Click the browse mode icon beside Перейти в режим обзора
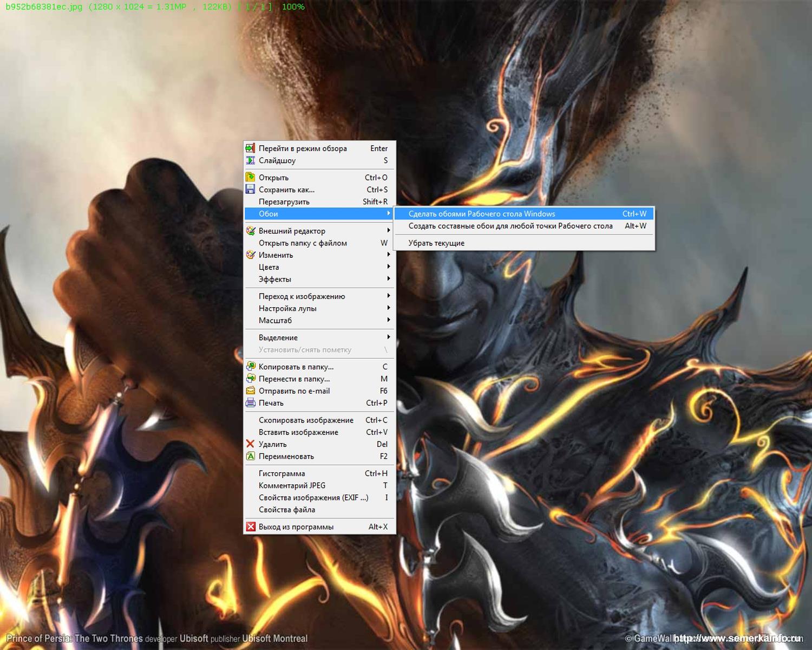 (250, 148)
